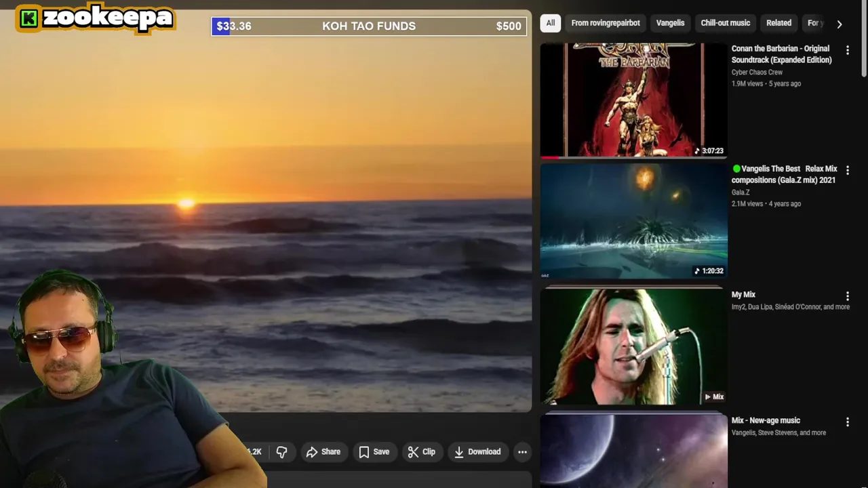Share the video
The width and height of the screenshot is (868, 488).
(x=323, y=452)
